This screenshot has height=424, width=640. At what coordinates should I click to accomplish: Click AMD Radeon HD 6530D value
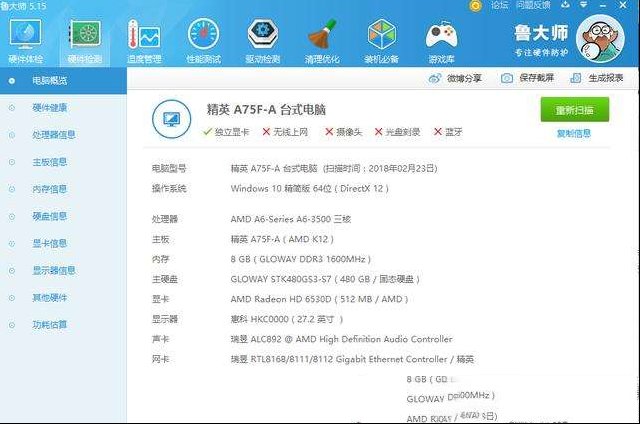[319, 299]
